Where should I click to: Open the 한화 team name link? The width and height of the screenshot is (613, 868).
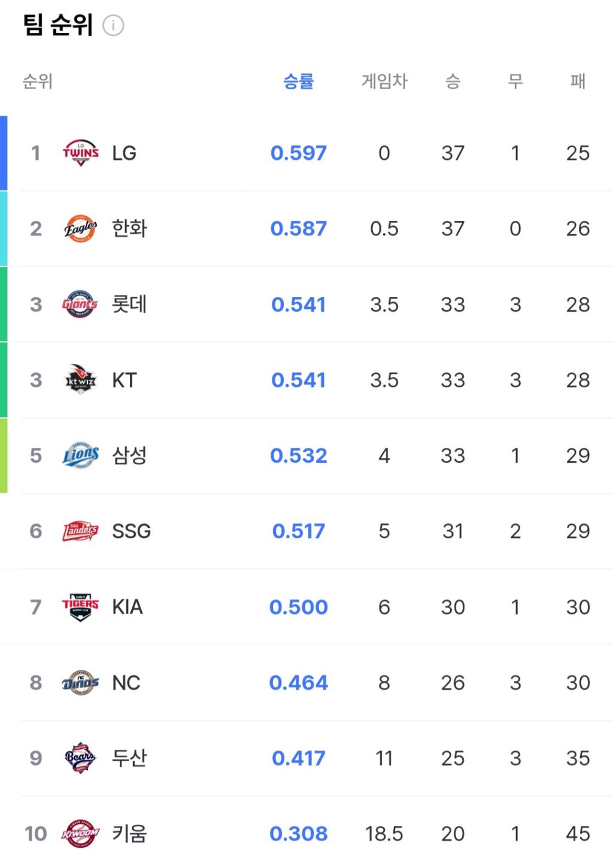pyautogui.click(x=129, y=229)
